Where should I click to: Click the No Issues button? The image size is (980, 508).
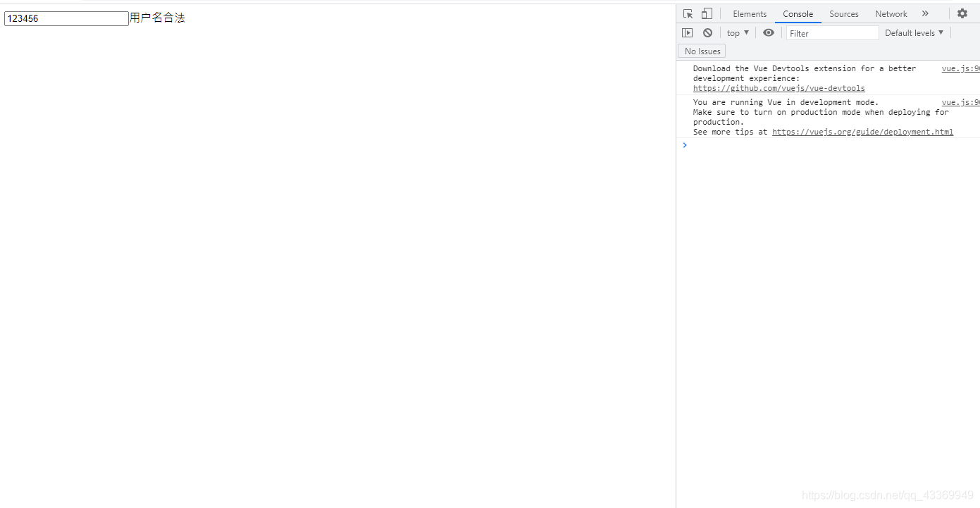coord(702,51)
